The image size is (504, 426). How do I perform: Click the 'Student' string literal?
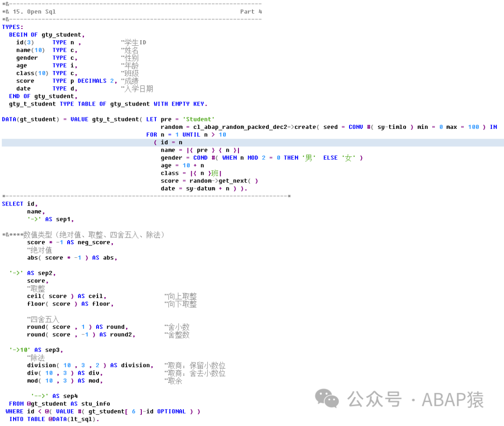[x=199, y=120]
